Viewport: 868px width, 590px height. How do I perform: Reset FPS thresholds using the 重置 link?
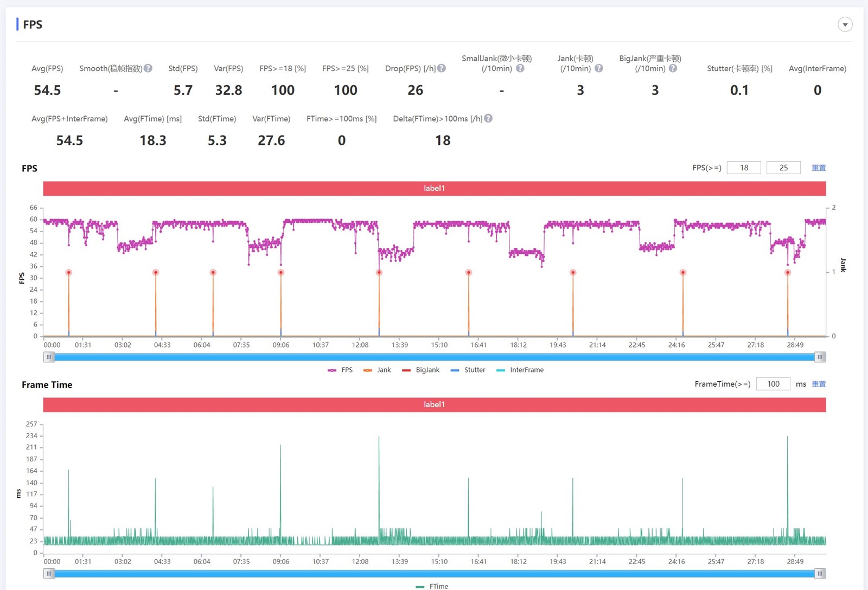(x=819, y=168)
